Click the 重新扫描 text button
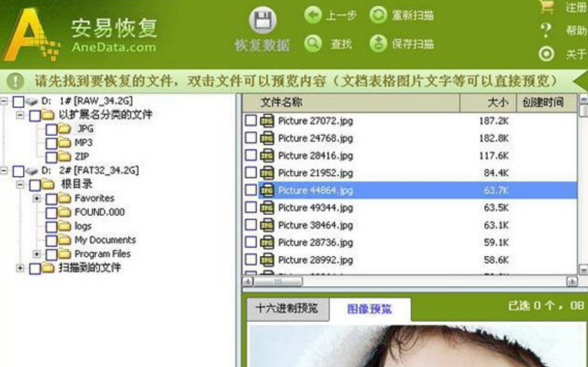 [413, 15]
